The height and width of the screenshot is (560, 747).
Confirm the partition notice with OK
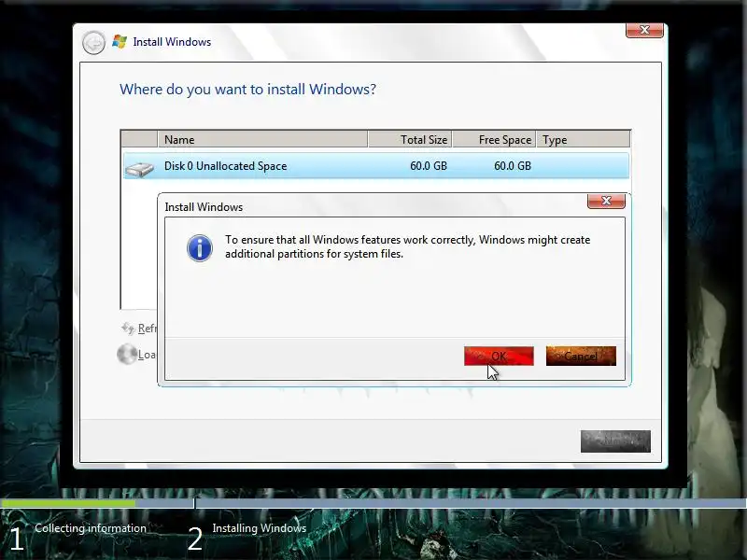[x=499, y=357]
